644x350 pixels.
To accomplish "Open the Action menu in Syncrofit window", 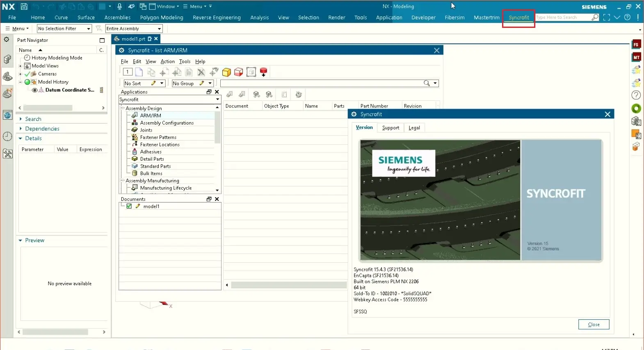I will tap(167, 61).
